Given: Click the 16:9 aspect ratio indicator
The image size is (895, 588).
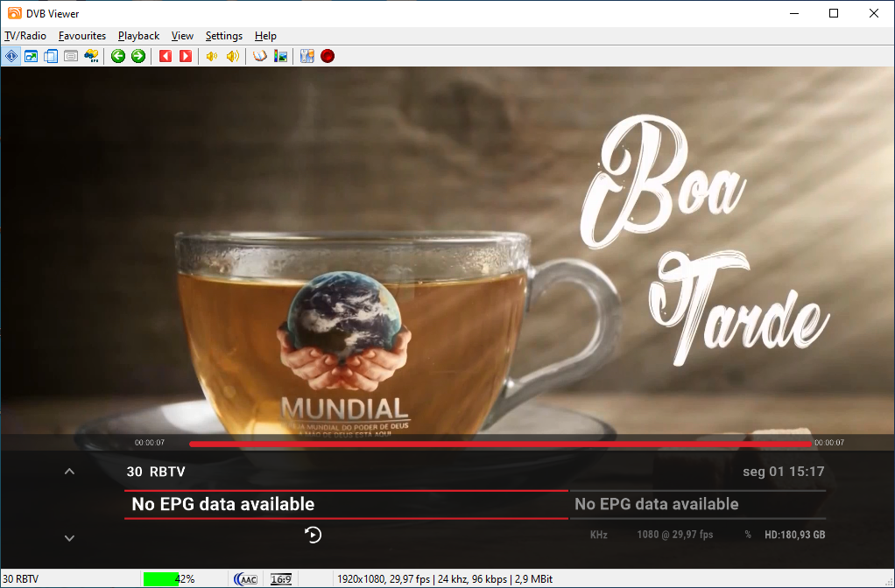Looking at the screenshot, I should [x=281, y=579].
